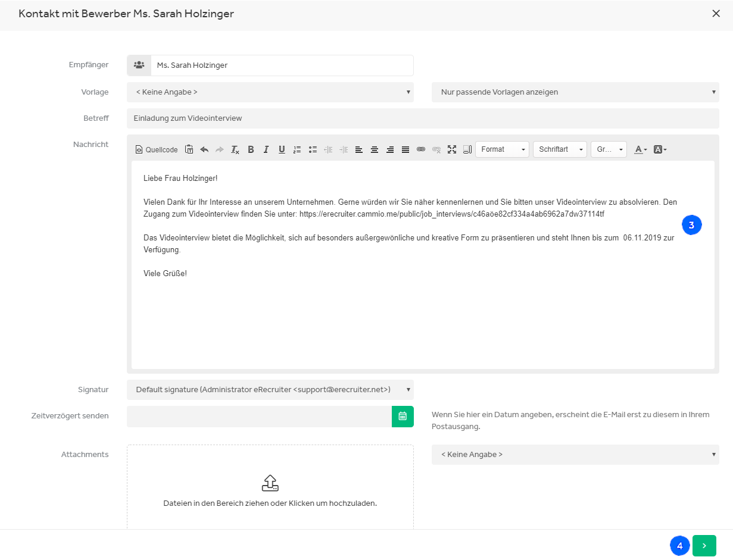Click inside the message body text
Viewport: 733px width, 560px height.
423,265
